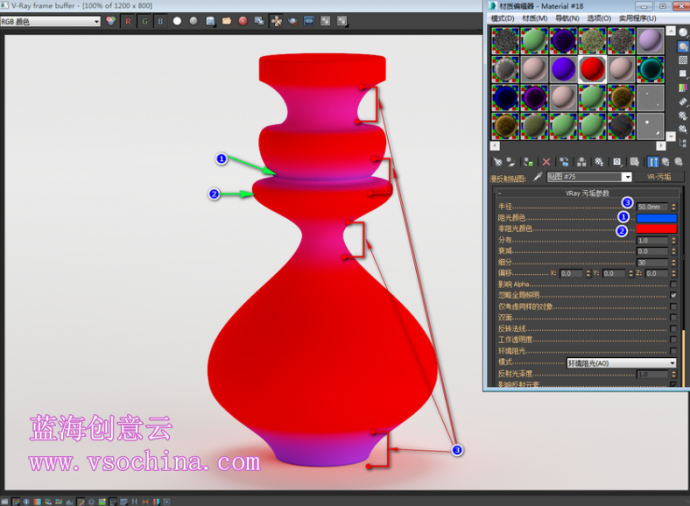Image resolution: width=690 pixels, height=506 pixels.
Task: Enable the 反转法线 checkbox
Action: click(x=673, y=328)
